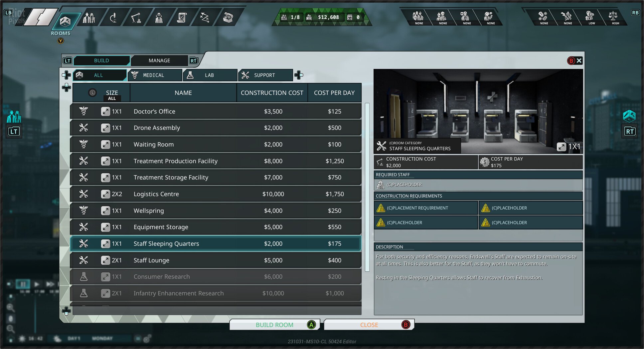Open the Staff management panel icon
The image size is (644, 349).
[89, 17]
